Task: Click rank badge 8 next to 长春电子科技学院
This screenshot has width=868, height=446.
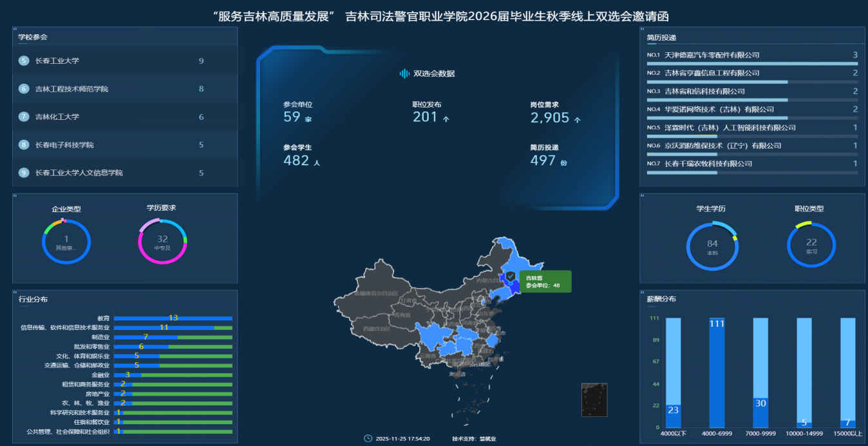Action: click(24, 145)
